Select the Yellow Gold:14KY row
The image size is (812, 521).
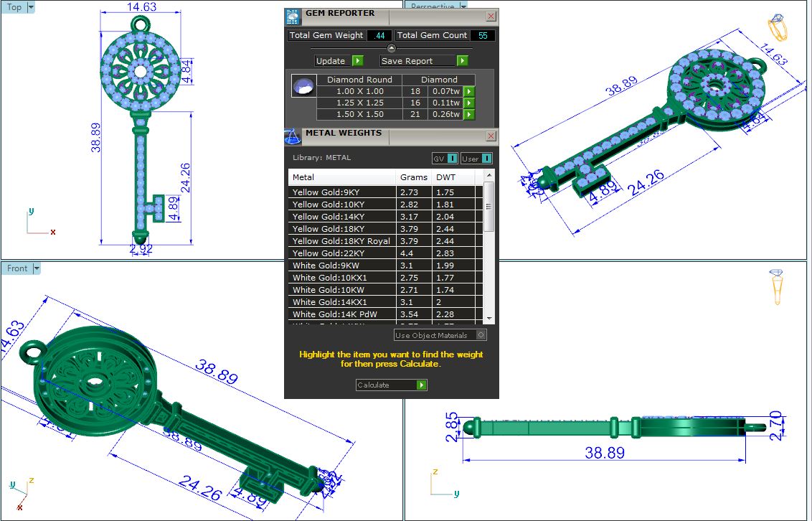[x=386, y=217]
